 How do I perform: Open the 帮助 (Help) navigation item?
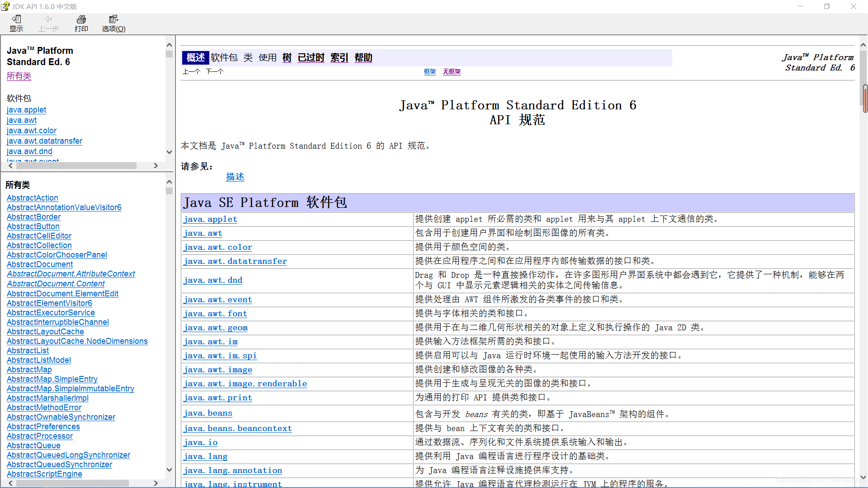pos(363,57)
